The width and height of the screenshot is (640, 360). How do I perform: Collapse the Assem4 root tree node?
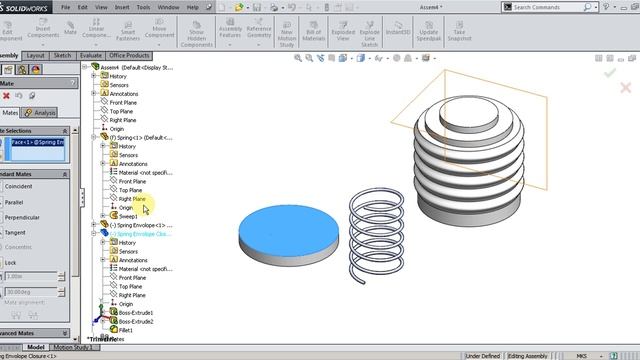pyautogui.click(x=85, y=67)
